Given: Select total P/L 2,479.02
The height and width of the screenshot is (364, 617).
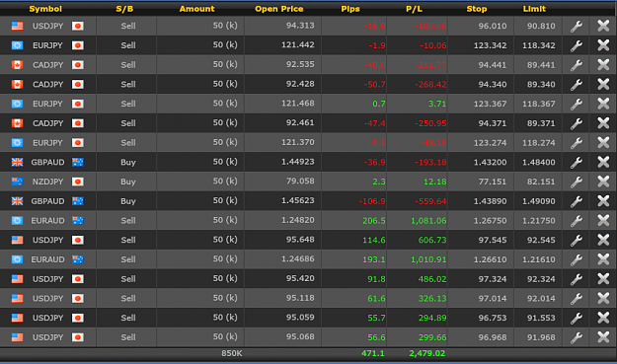Looking at the screenshot, I should click(x=427, y=353).
